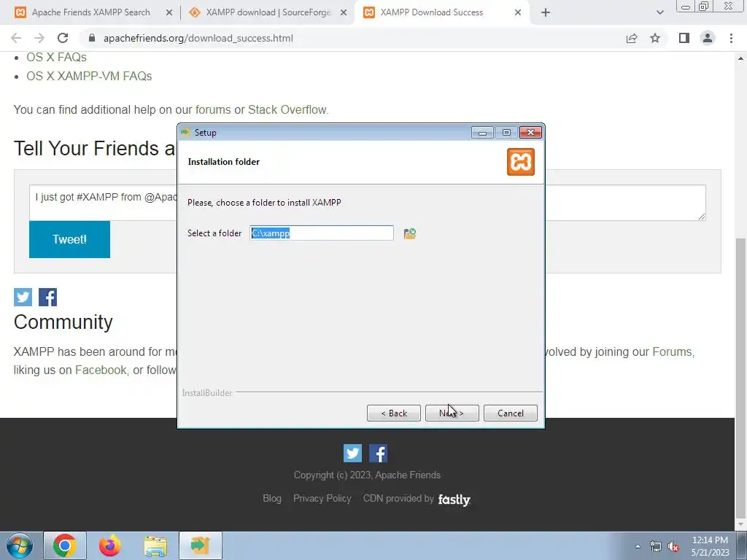The height and width of the screenshot is (560, 747).
Task: Open Chrome from the taskbar
Action: [x=65, y=545]
